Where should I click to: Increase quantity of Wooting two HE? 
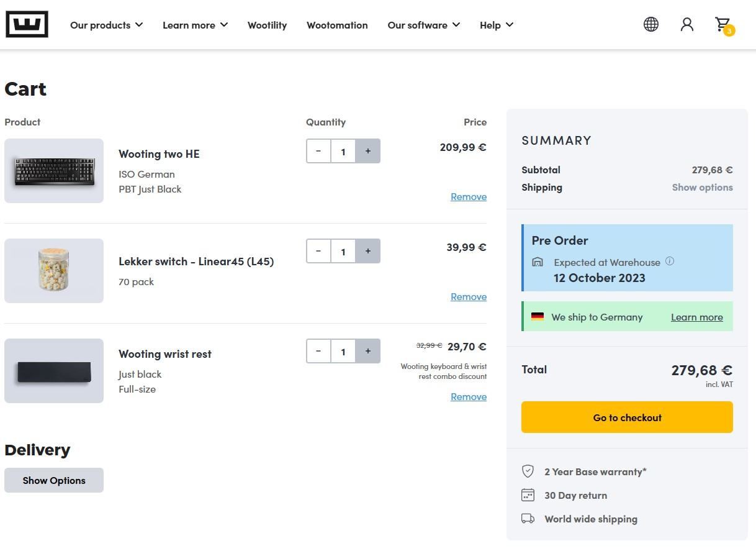coord(368,151)
